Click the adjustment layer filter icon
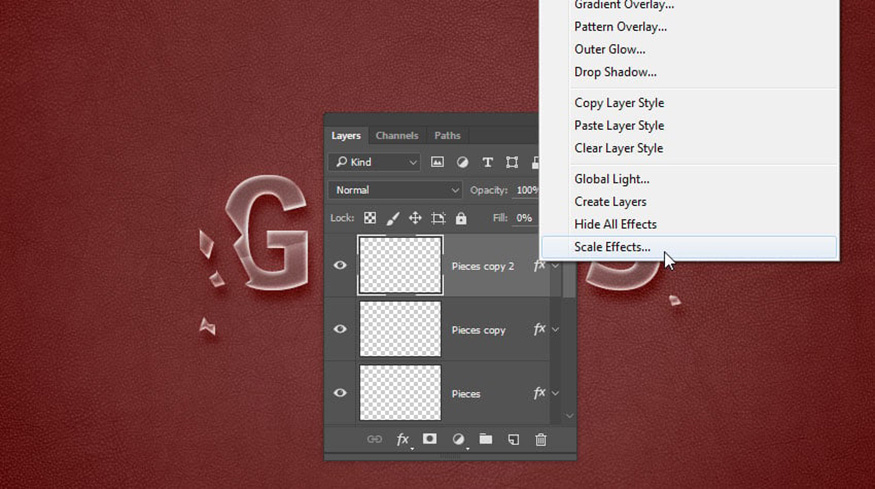The image size is (875, 489). (462, 162)
